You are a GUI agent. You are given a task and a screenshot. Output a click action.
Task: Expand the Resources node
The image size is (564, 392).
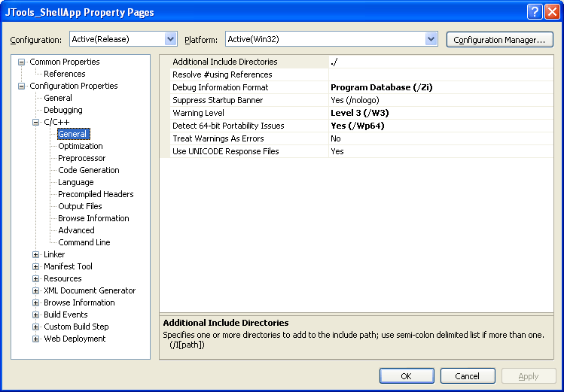35,278
